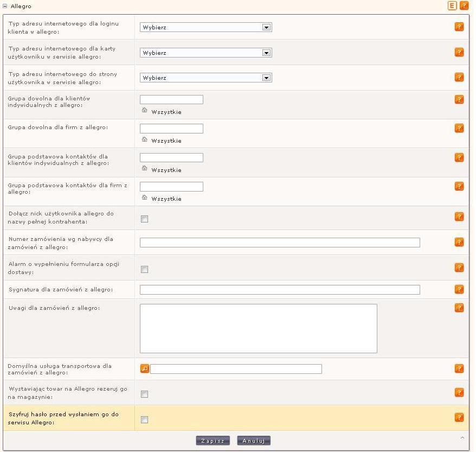Click basic contact group field for individuals
Image resolution: width=476 pixels, height=452 pixels.
[171, 157]
